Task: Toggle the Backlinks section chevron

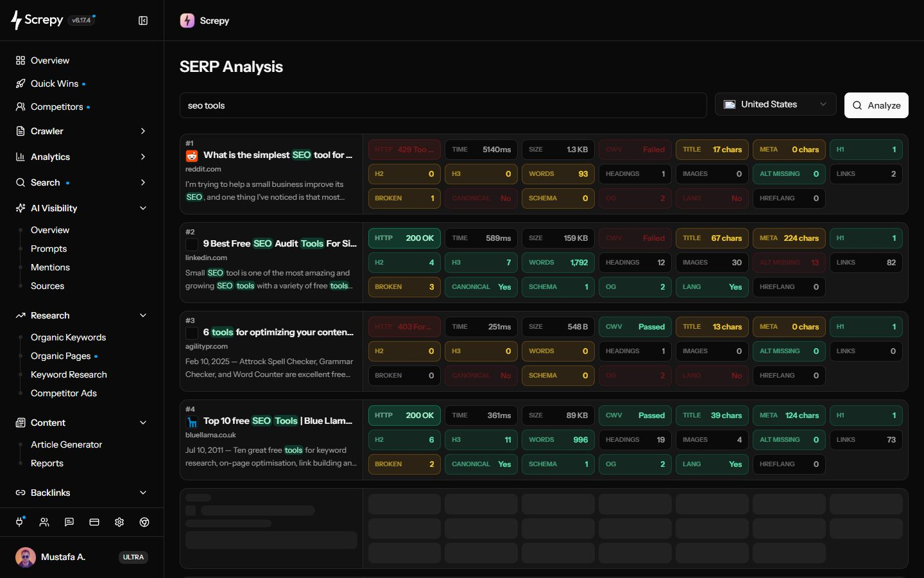Action: pos(143,493)
